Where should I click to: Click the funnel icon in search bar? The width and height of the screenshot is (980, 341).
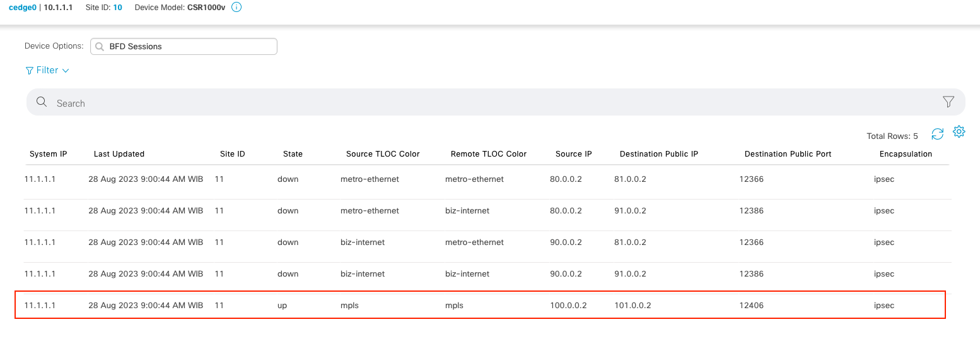tap(948, 102)
